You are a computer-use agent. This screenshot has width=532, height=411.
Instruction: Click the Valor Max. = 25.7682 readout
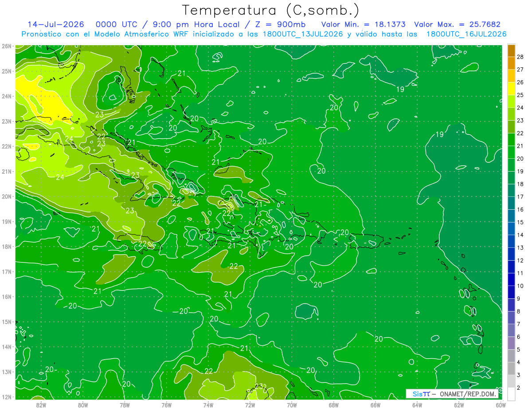[457, 24]
